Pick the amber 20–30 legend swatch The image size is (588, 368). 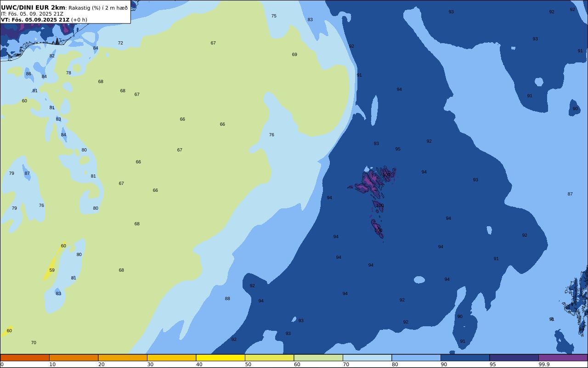click(x=123, y=357)
